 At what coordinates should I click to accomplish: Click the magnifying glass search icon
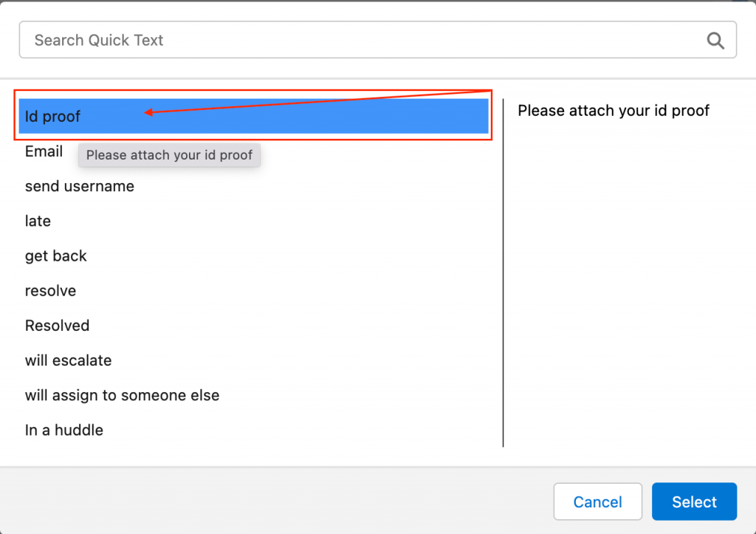click(x=715, y=41)
